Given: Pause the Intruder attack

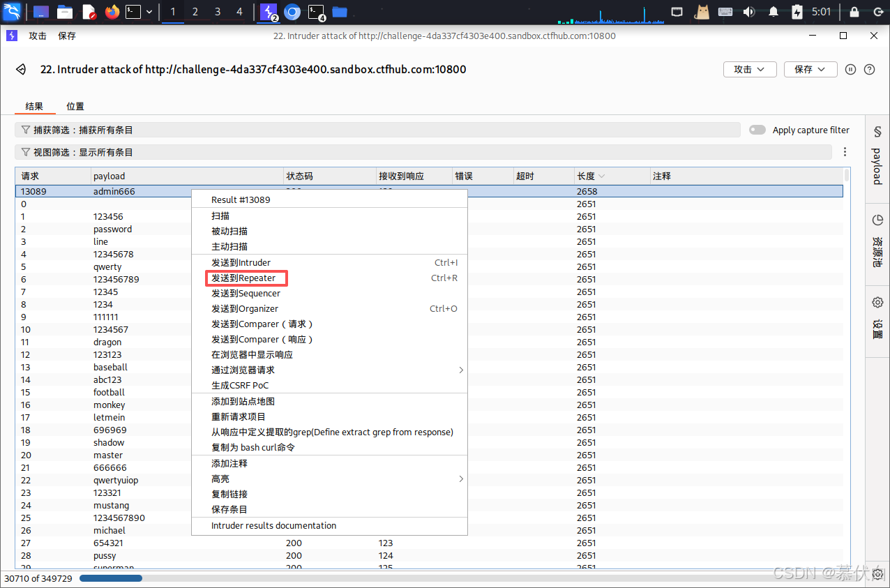Looking at the screenshot, I should click(850, 69).
